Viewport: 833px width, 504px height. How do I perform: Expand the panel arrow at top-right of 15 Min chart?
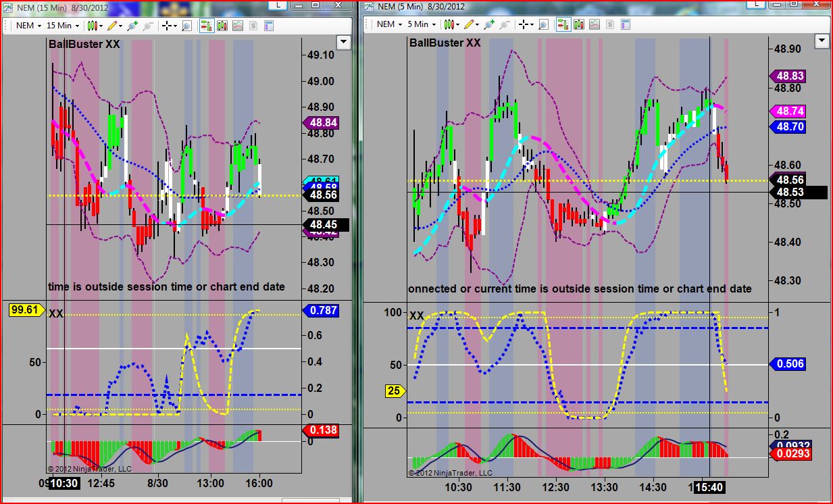(x=343, y=43)
